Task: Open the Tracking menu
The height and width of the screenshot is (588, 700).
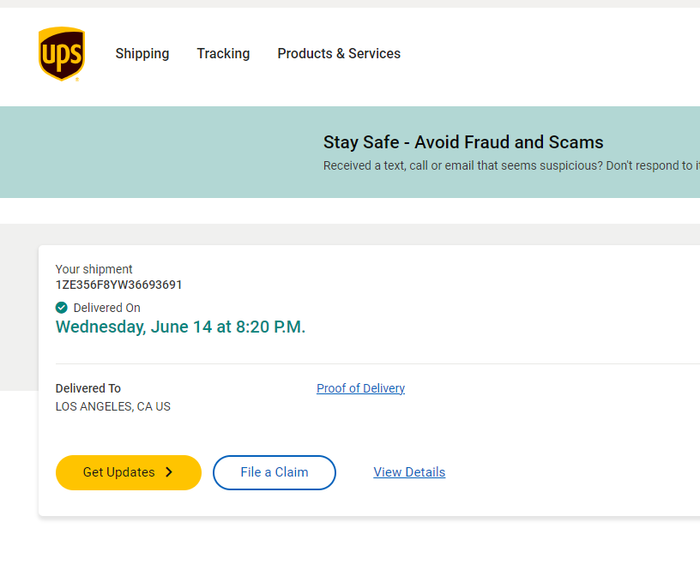Action: (x=223, y=53)
